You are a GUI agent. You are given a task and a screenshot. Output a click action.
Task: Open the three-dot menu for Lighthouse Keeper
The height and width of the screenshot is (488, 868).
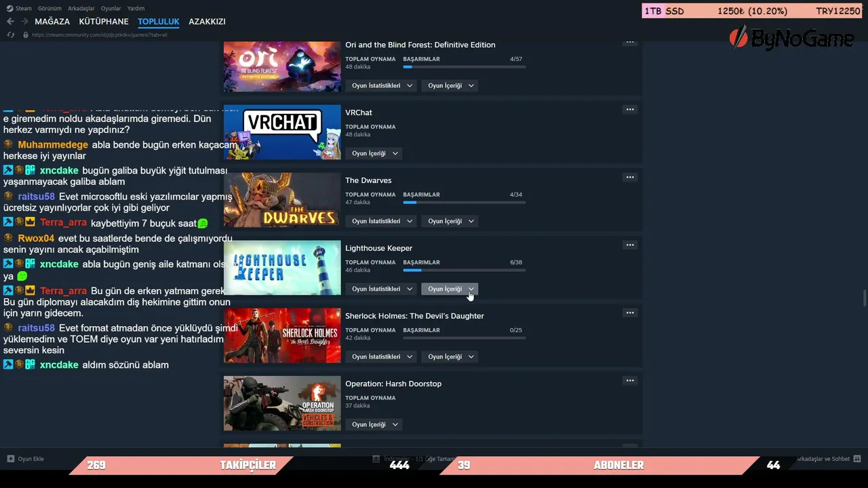tap(630, 245)
